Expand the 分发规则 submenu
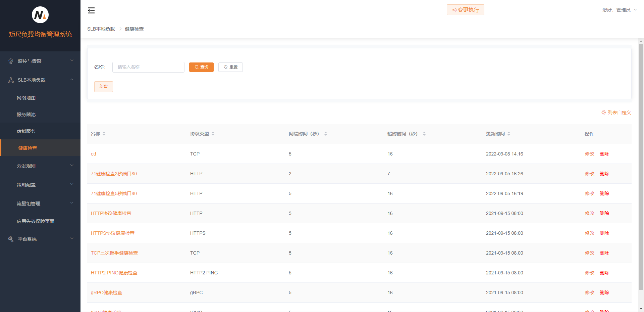Image resolution: width=644 pixels, height=312 pixels. (x=40, y=166)
